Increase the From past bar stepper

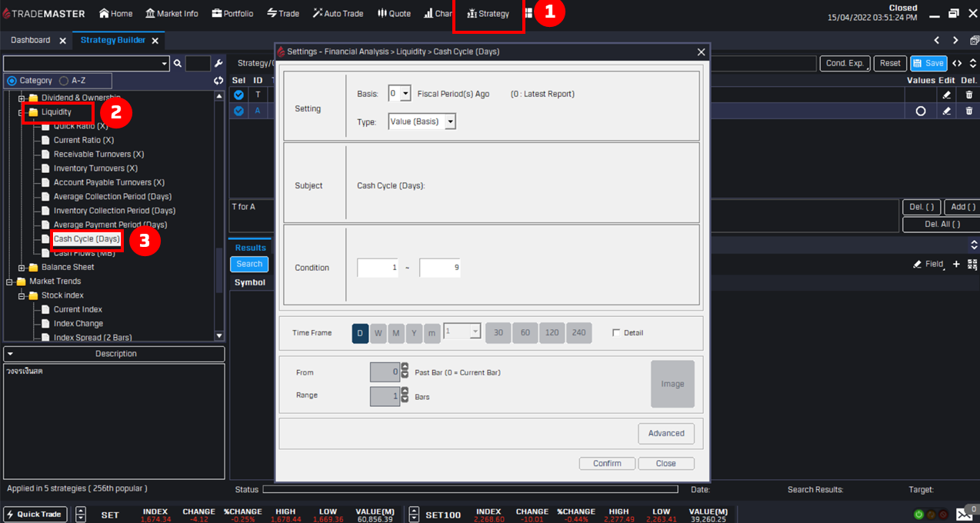(405, 368)
